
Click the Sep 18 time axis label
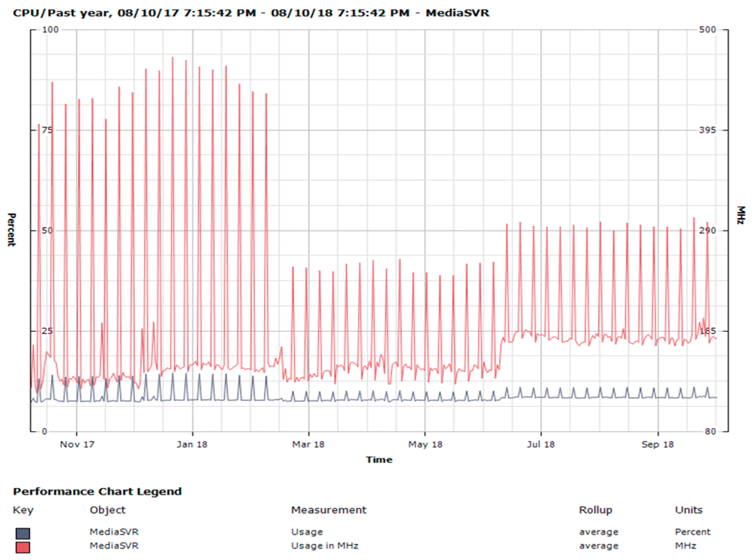click(x=657, y=444)
